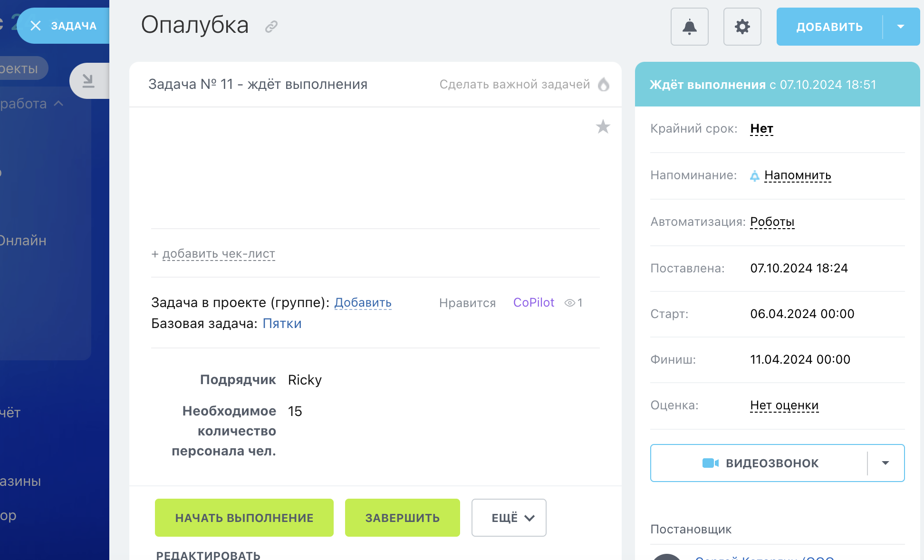Viewport: 924px width, 560px height.
Task: Close the ЗАДАЧА tab with X
Action: click(35, 26)
